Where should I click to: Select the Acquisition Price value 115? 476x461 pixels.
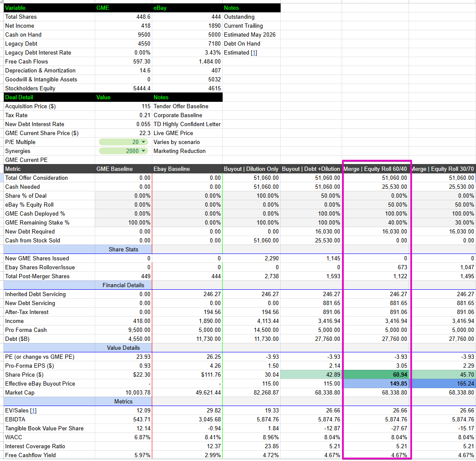coord(123,106)
